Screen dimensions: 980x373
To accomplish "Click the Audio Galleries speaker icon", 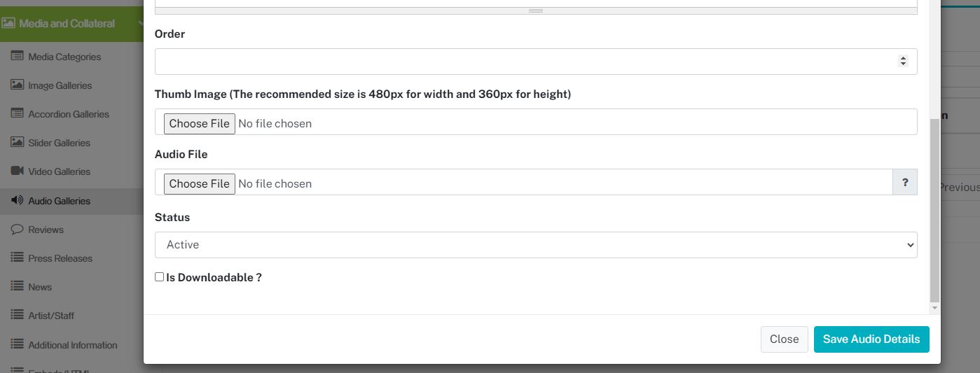I will tap(17, 200).
